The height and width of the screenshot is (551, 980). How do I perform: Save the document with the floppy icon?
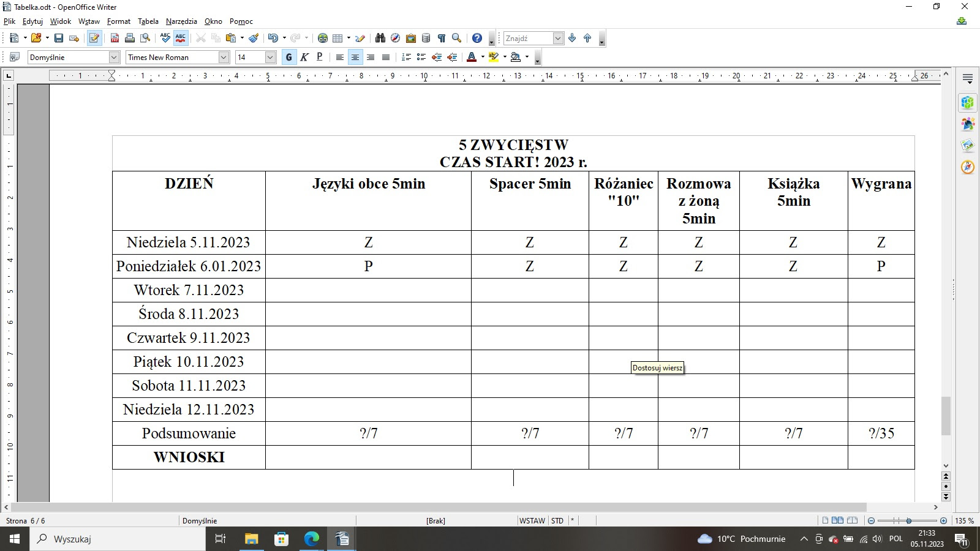(59, 38)
